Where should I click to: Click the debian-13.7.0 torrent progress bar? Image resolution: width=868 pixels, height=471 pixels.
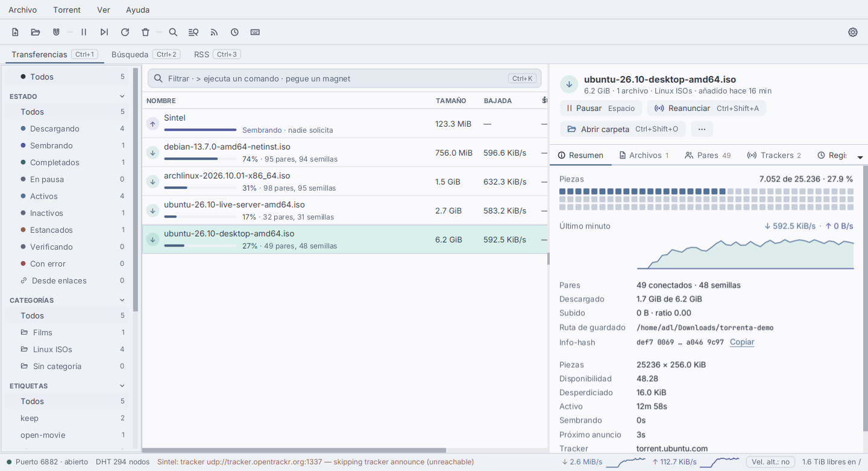[x=200, y=159]
